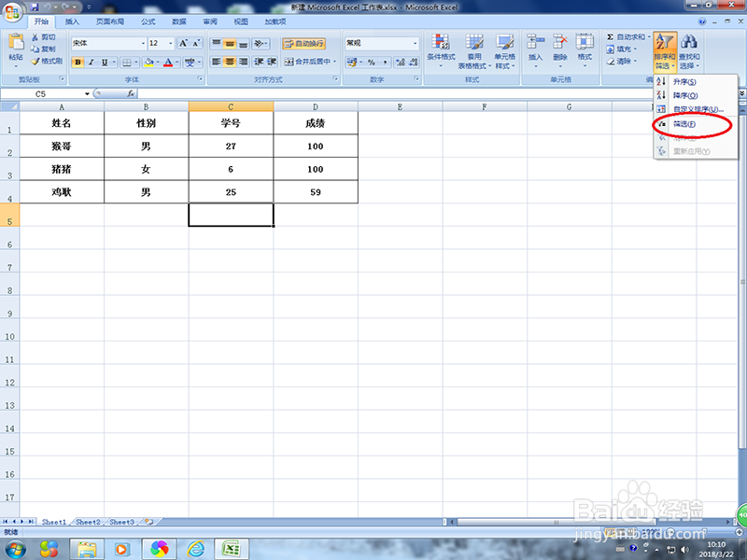
Task: Click Insert cells (插入) icon
Action: click(535, 42)
